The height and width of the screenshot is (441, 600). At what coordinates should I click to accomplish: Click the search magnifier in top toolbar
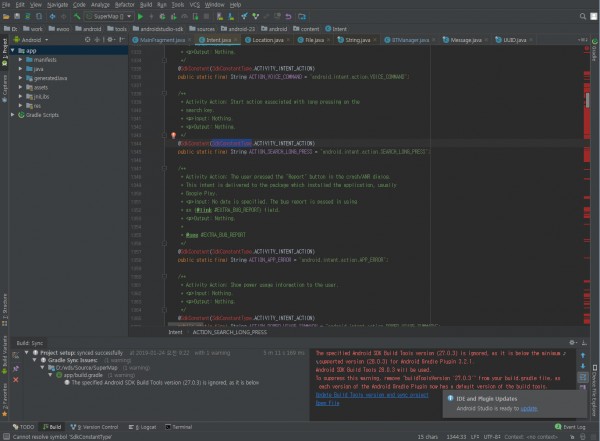[582, 16]
